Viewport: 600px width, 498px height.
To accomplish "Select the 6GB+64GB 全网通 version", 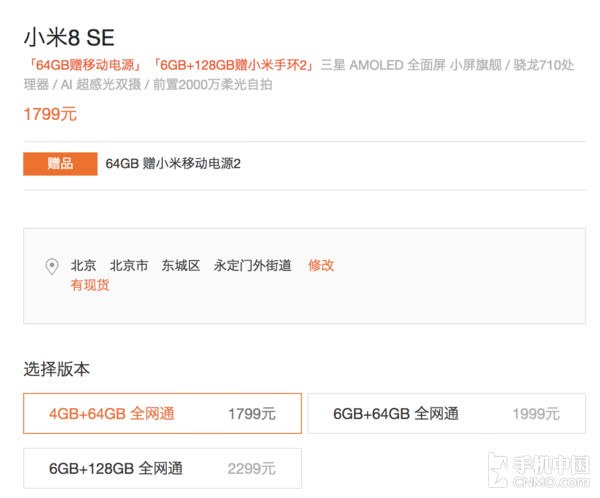I will pos(446,413).
